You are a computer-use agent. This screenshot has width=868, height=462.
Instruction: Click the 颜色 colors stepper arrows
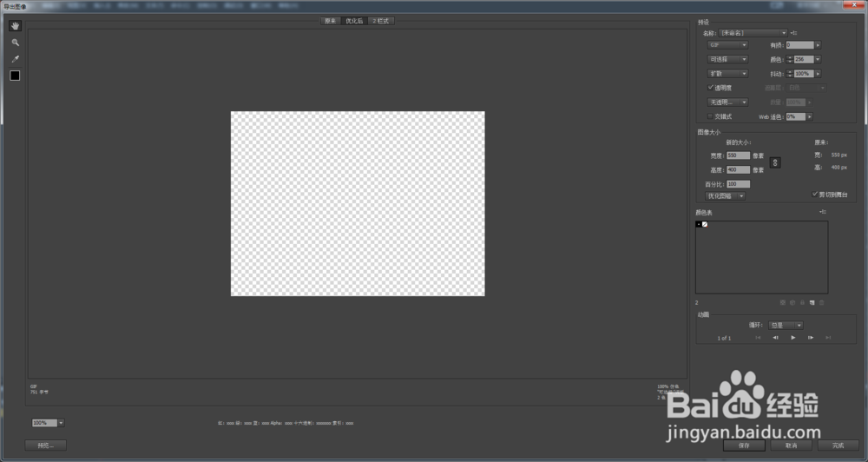790,59
